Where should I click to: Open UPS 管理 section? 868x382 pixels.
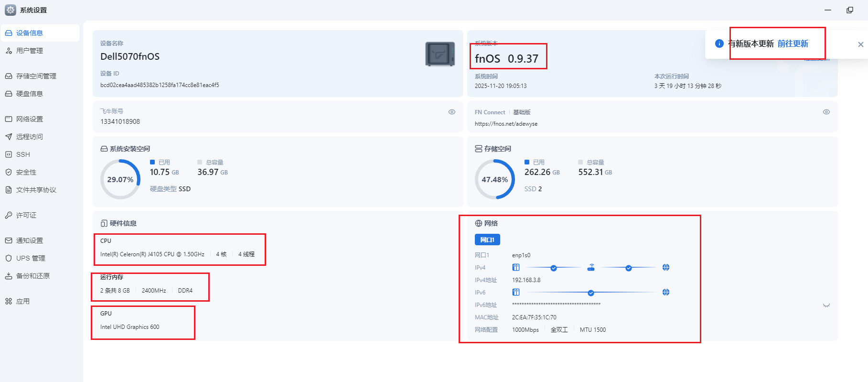[x=40, y=258]
